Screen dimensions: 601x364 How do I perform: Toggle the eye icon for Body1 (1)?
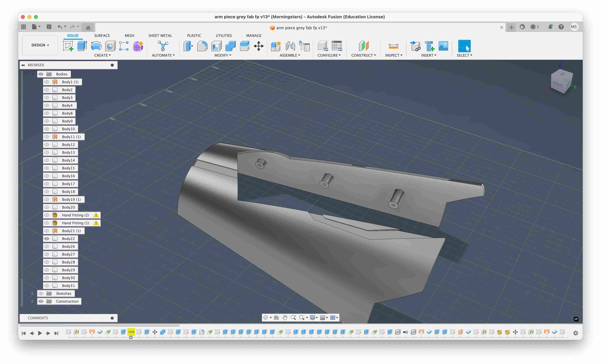[x=47, y=82]
